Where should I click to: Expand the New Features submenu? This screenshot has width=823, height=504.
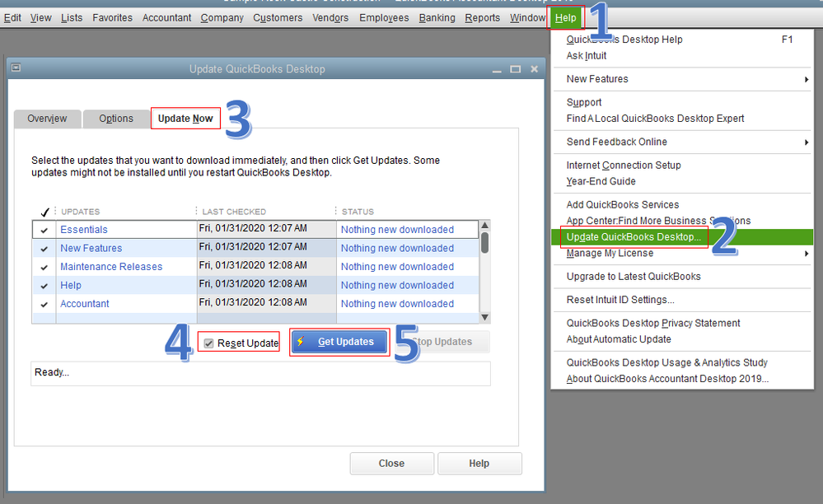(x=682, y=79)
